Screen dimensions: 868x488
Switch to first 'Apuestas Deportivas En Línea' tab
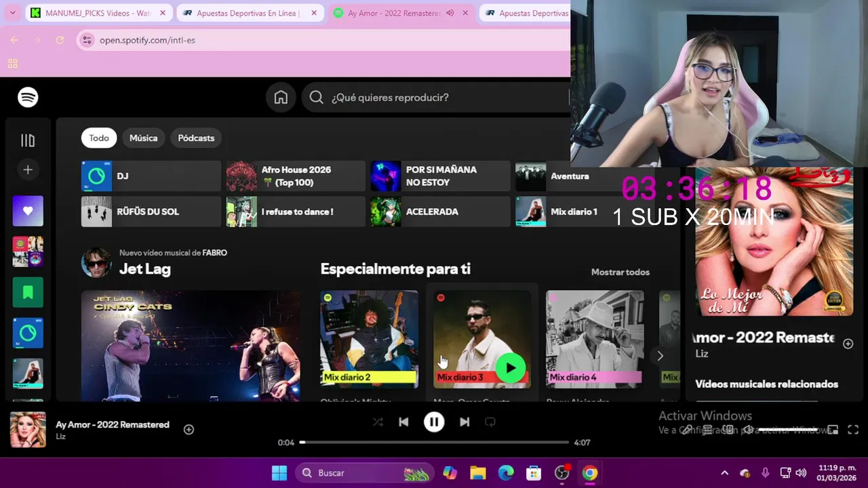click(x=250, y=13)
